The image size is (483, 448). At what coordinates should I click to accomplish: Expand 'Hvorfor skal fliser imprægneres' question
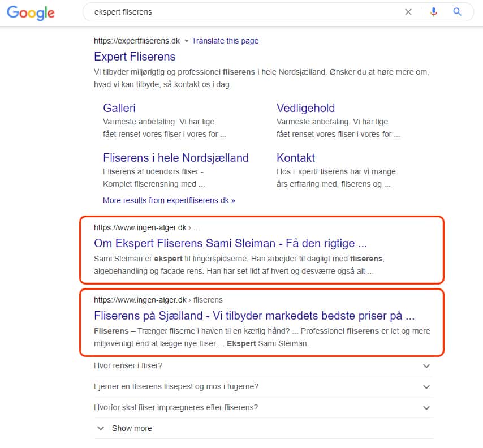(x=426, y=407)
